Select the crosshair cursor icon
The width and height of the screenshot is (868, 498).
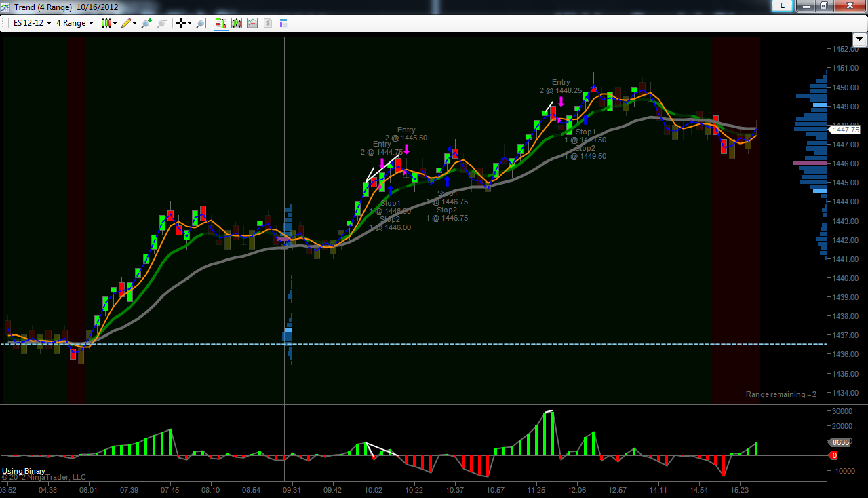pyautogui.click(x=181, y=23)
